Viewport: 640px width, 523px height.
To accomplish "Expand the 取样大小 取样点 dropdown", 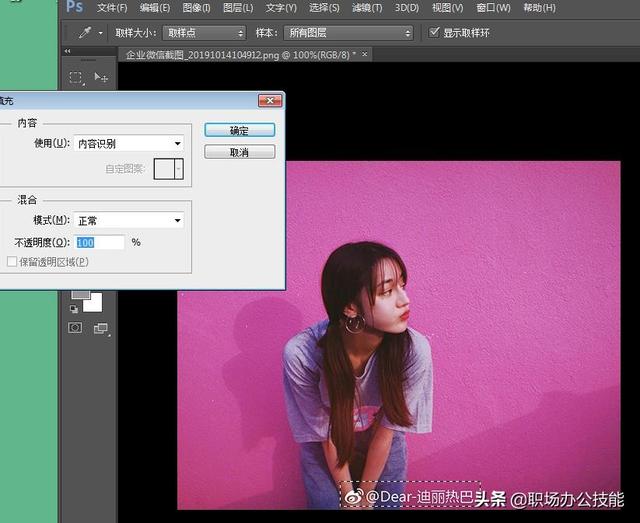I will point(204,33).
